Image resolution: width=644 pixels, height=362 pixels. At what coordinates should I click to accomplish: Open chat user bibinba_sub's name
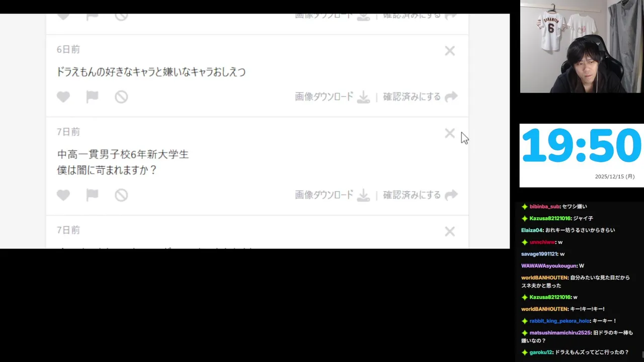[544, 207]
